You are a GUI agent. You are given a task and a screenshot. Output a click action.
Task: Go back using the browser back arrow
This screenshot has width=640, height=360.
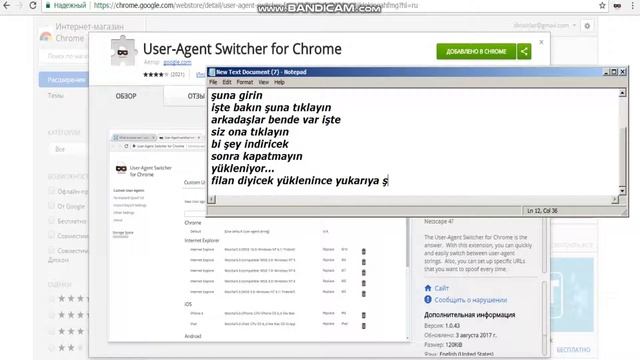tap(7, 5)
